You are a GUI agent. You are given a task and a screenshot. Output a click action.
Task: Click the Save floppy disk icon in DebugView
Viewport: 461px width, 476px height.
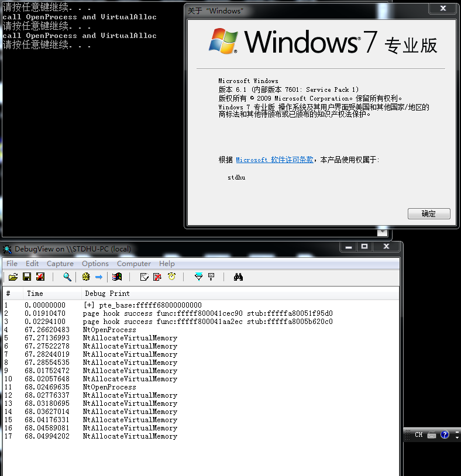pos(27,277)
